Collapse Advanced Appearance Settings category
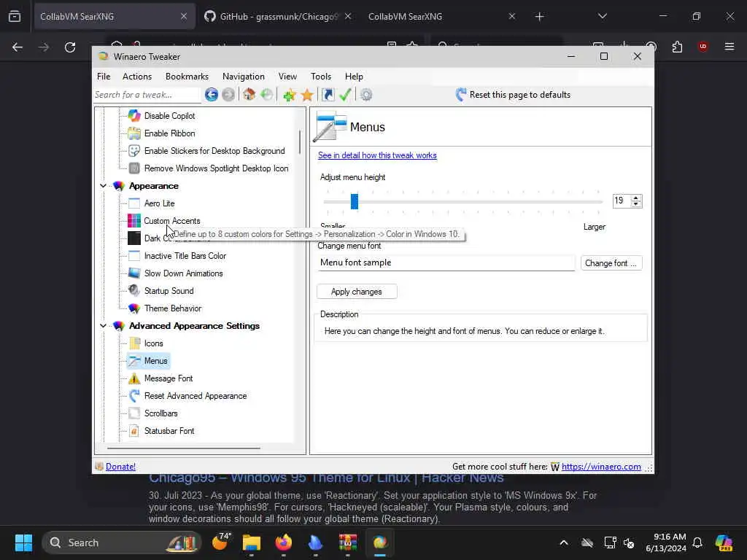747x560 pixels. [x=103, y=326]
